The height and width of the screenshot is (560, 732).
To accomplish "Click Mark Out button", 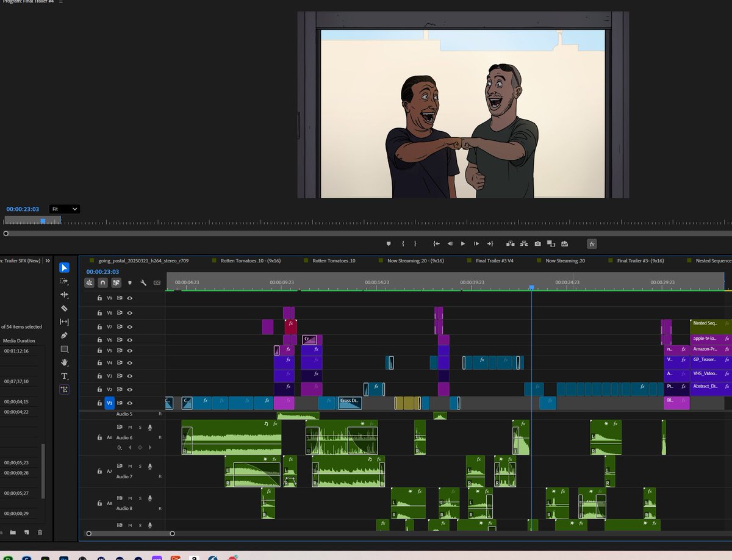I will (x=415, y=243).
